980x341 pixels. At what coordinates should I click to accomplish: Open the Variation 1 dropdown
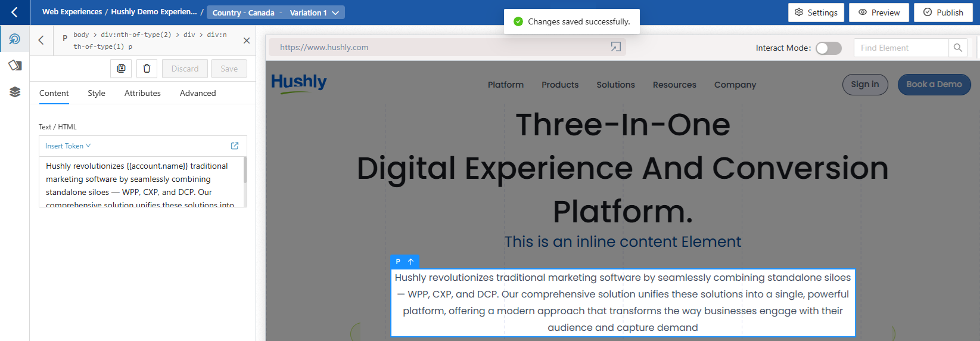point(314,13)
